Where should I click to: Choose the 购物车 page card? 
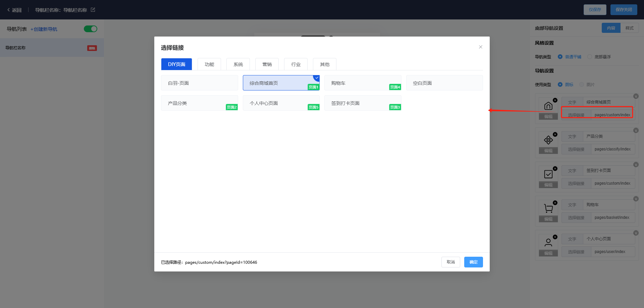(362, 83)
